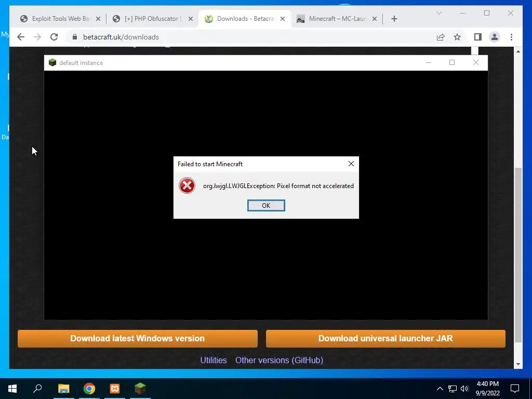Open Windows search from the taskbar
Viewport: 532px width, 399px height.
pos(37,389)
